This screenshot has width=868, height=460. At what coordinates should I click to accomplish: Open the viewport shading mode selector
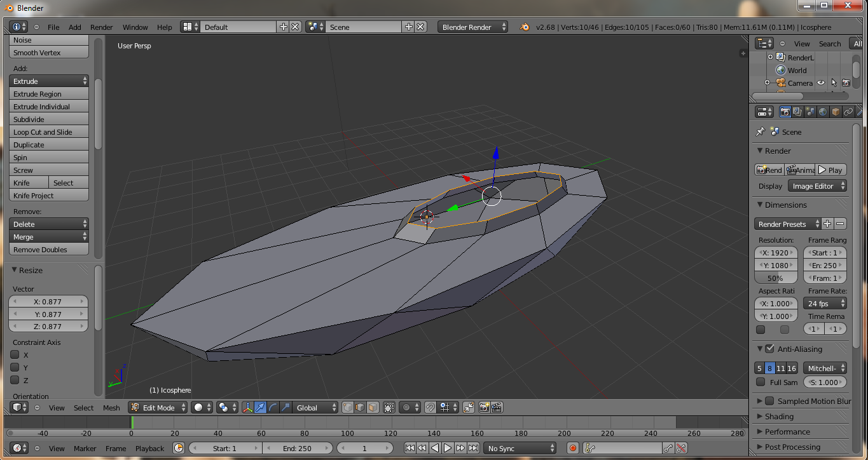click(202, 407)
